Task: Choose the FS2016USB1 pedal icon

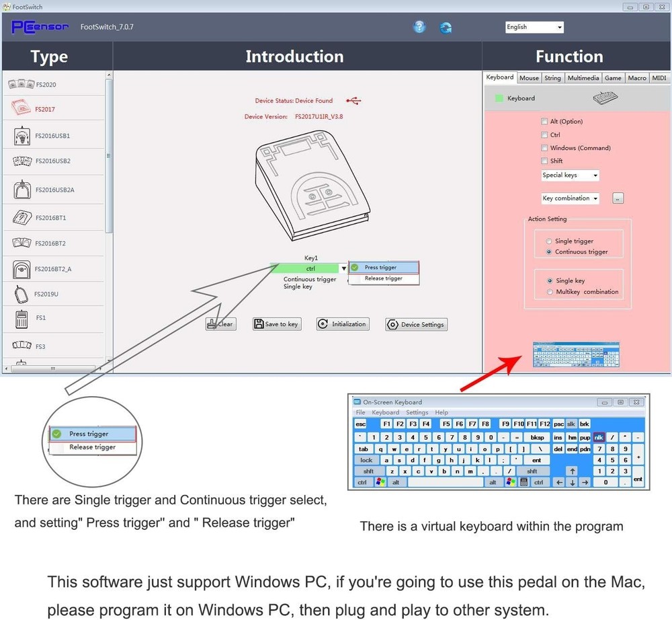Action: 22,136
